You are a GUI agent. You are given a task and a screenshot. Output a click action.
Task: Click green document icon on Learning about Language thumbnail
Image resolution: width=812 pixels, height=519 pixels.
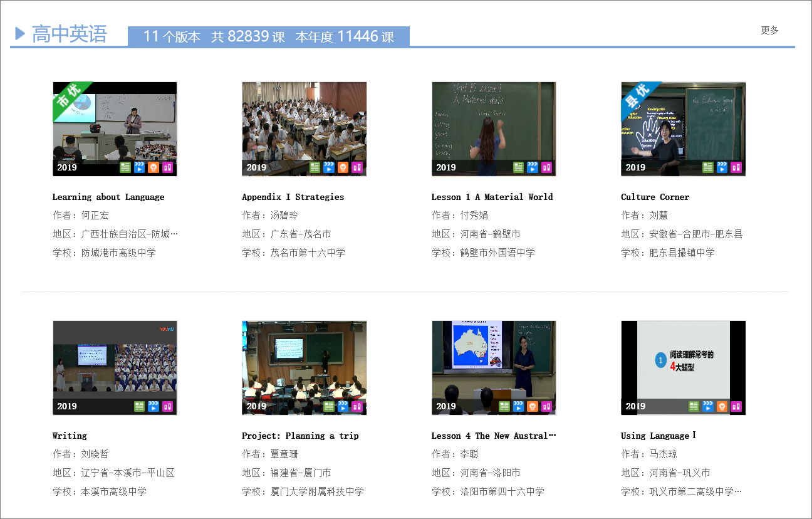125,167
